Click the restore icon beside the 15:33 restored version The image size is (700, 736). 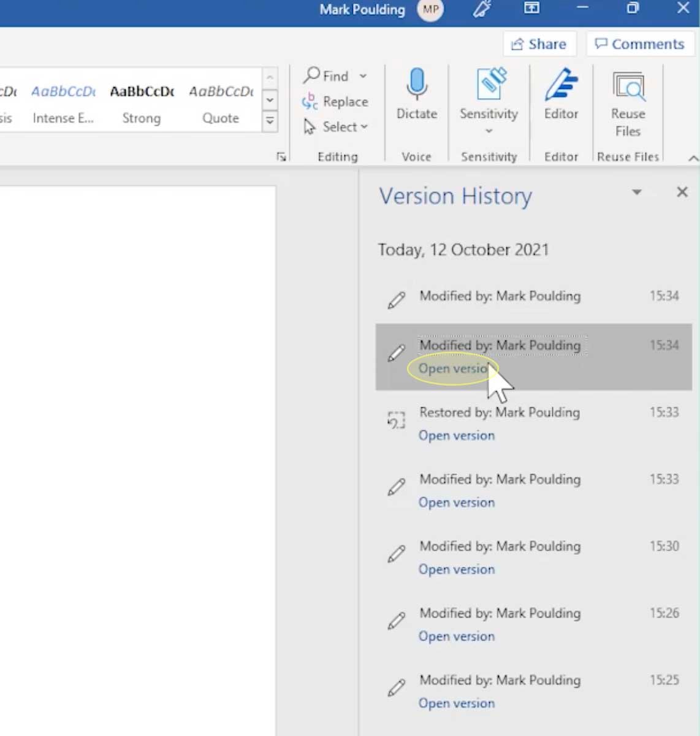(396, 420)
